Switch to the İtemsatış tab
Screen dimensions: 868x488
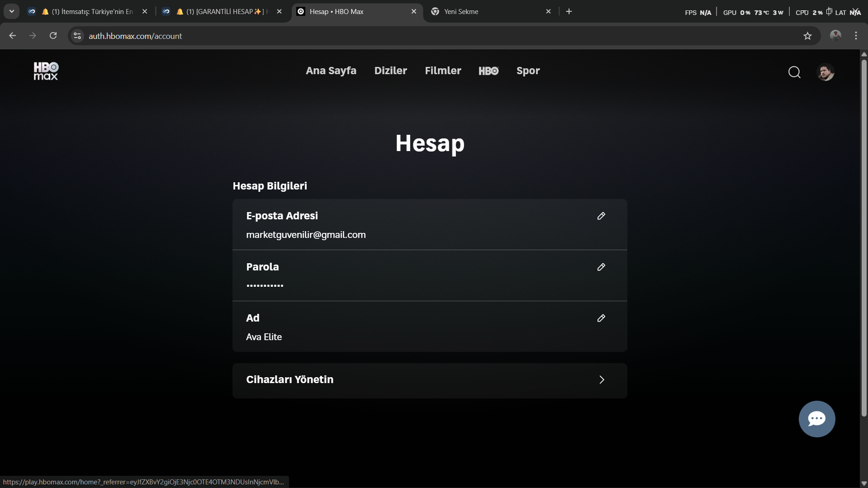(x=88, y=11)
